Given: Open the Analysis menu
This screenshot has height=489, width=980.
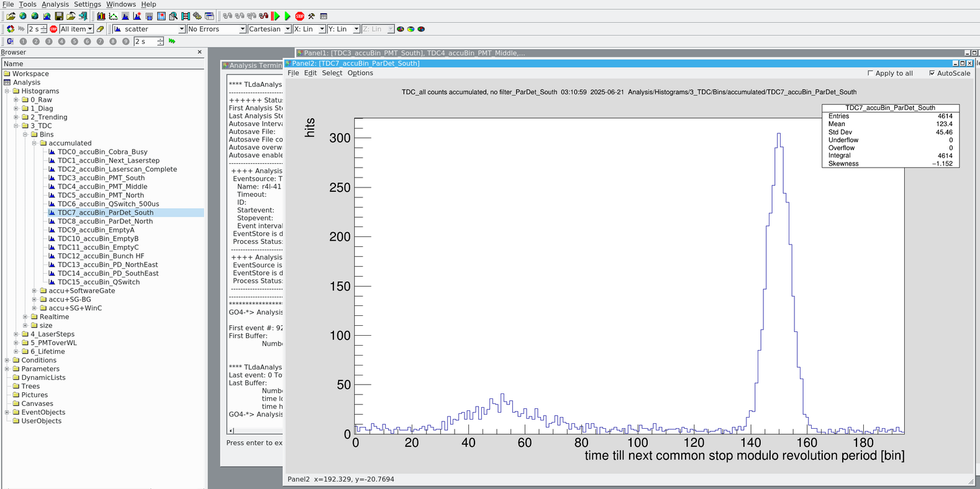Looking at the screenshot, I should [55, 4].
